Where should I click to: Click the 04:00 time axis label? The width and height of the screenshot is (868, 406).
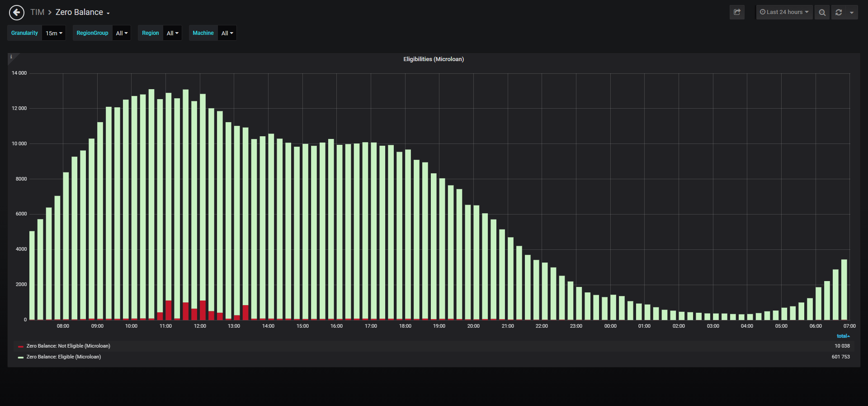pyautogui.click(x=747, y=326)
